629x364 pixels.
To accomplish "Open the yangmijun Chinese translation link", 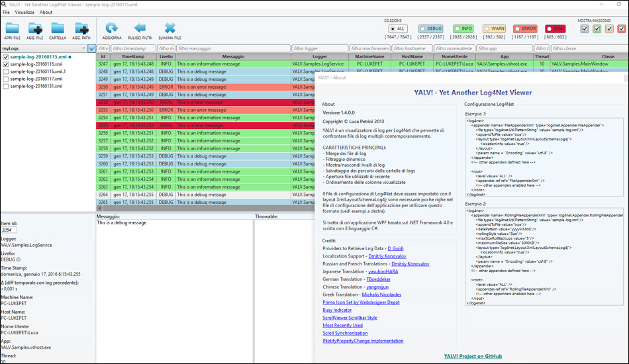I will click(377, 287).
